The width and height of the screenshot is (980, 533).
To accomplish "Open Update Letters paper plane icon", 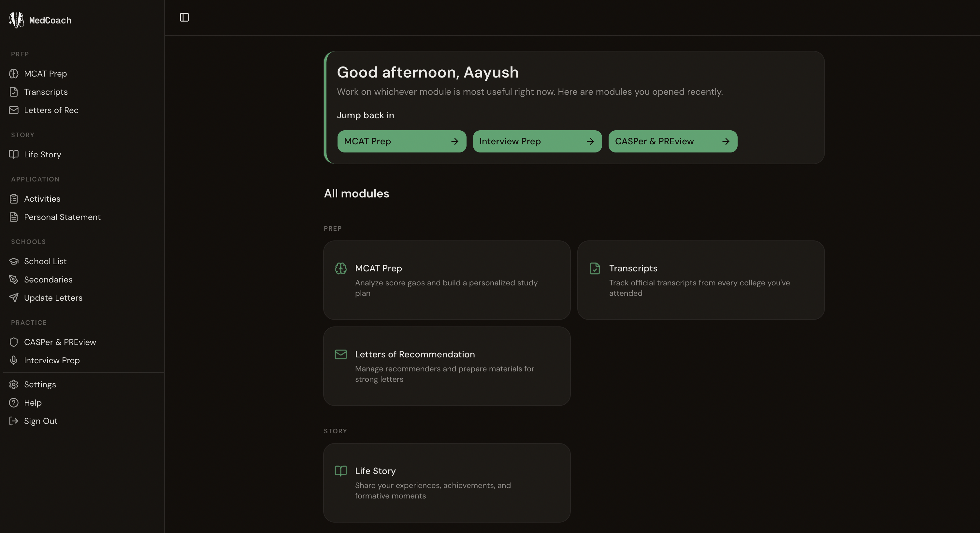I will [x=14, y=297].
